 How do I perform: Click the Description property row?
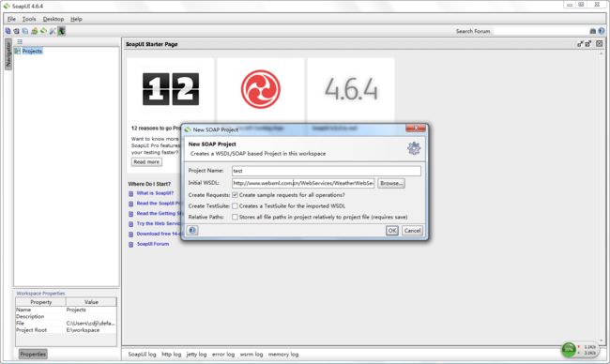(66, 316)
